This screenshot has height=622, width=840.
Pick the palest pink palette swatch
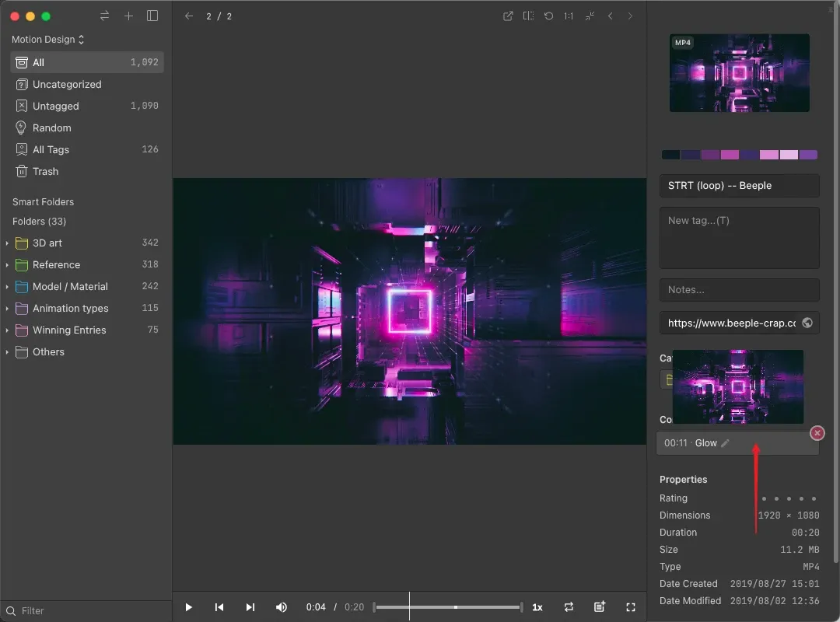coord(789,155)
